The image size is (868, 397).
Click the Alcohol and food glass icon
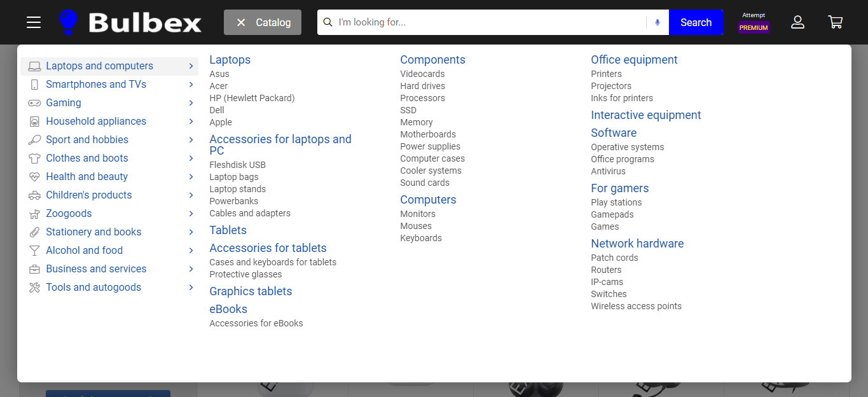[x=34, y=251]
